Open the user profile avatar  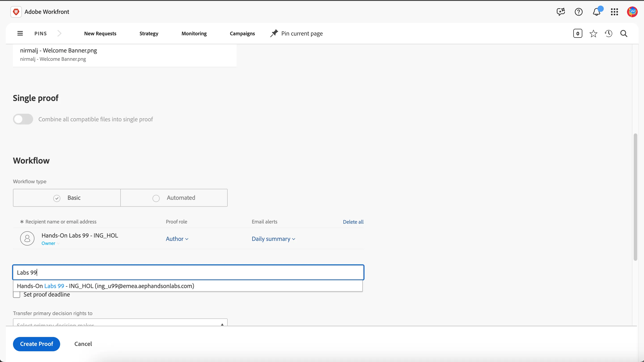(632, 12)
